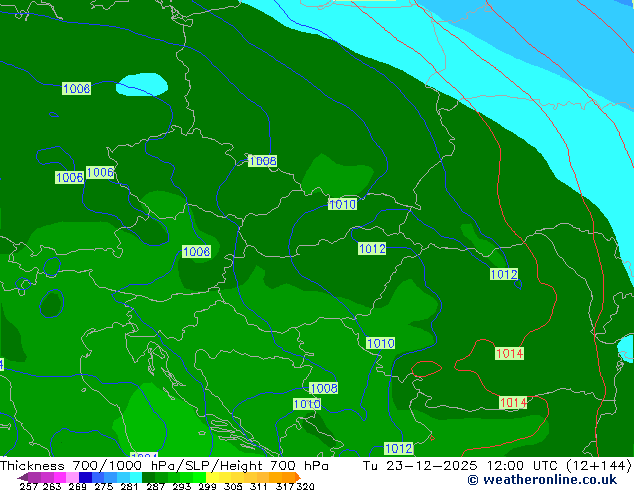Click the legend value 281

[x=129, y=486]
